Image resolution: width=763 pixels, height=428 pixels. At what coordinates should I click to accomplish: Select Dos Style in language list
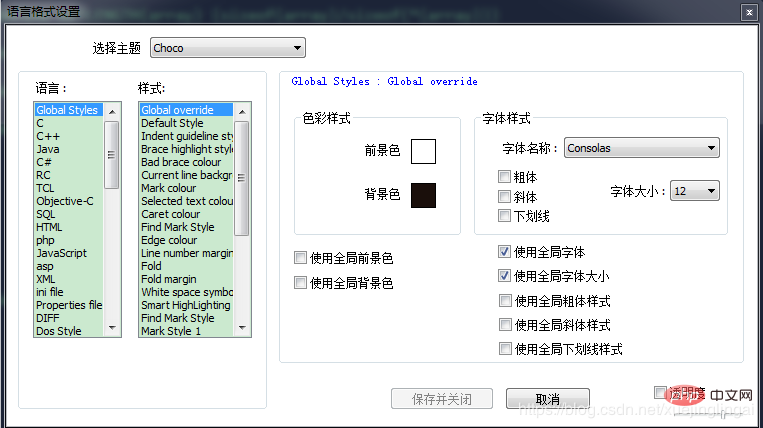(x=69, y=331)
